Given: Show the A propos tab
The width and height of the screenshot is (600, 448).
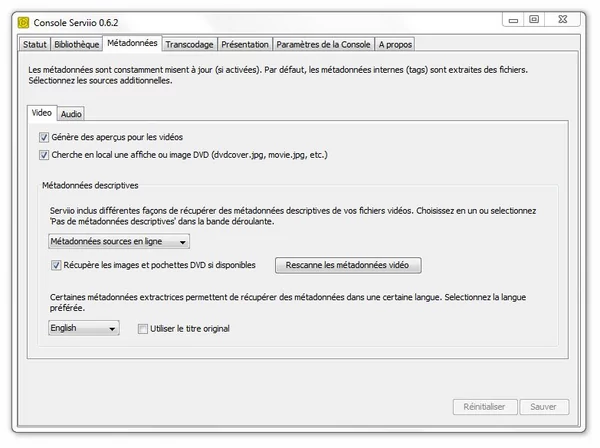Looking at the screenshot, I should tap(395, 44).
